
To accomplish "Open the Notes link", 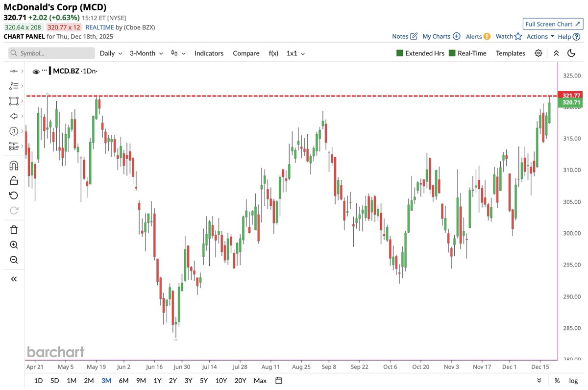I will tap(400, 36).
